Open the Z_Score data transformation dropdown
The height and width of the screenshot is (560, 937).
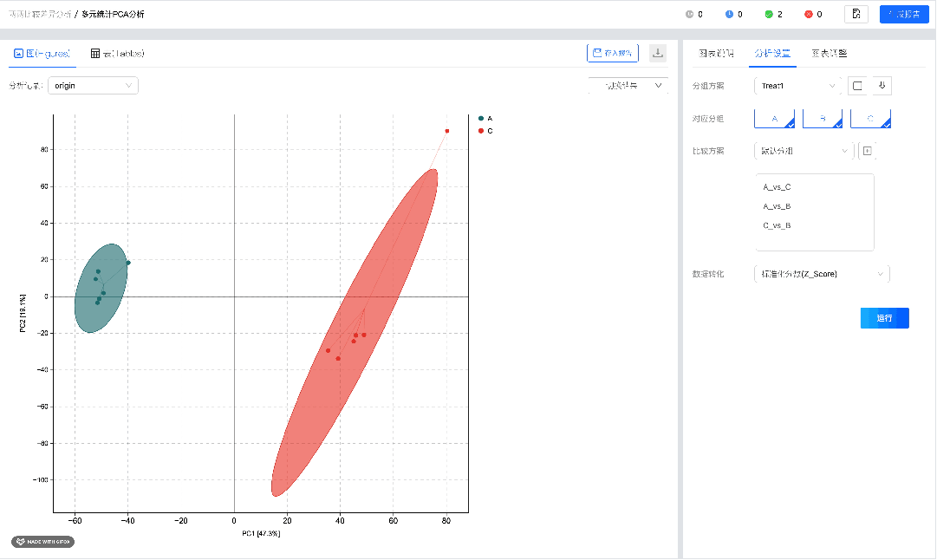[823, 274]
